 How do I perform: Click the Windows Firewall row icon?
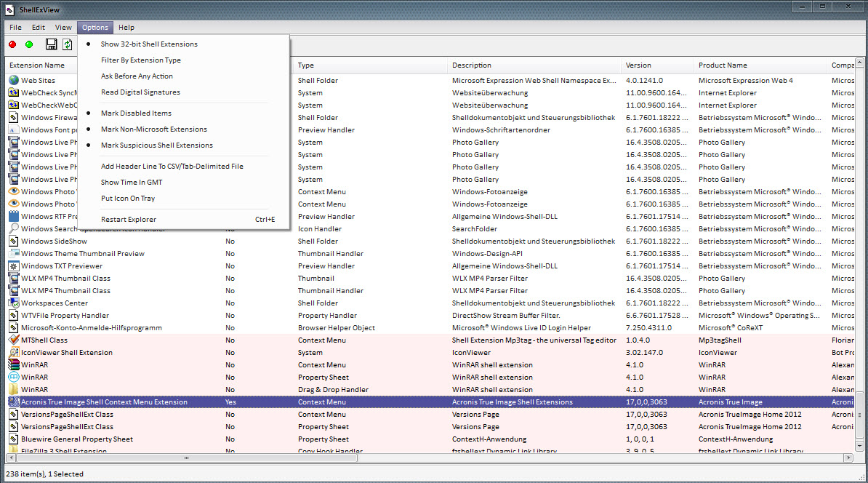[x=14, y=117]
